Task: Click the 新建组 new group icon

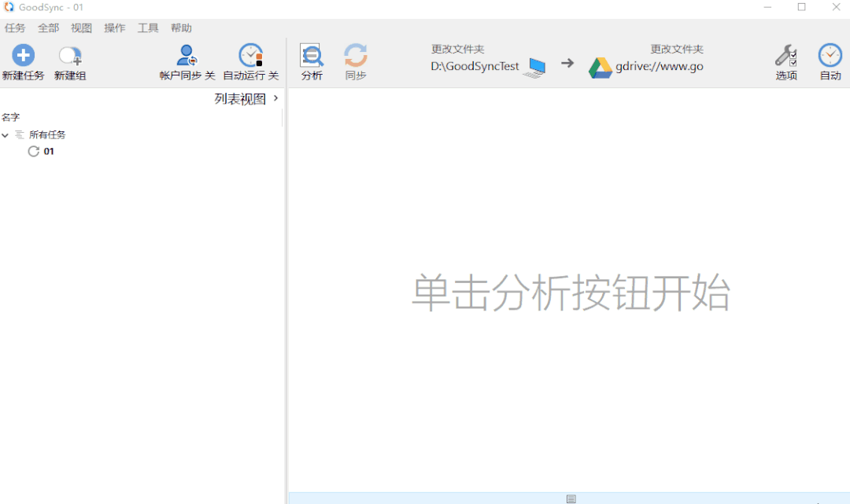Action: (x=70, y=56)
